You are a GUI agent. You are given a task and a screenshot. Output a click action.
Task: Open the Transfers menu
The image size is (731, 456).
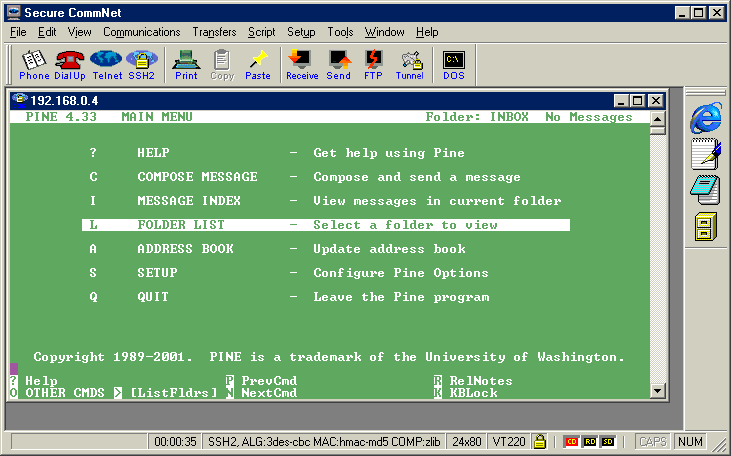(214, 32)
